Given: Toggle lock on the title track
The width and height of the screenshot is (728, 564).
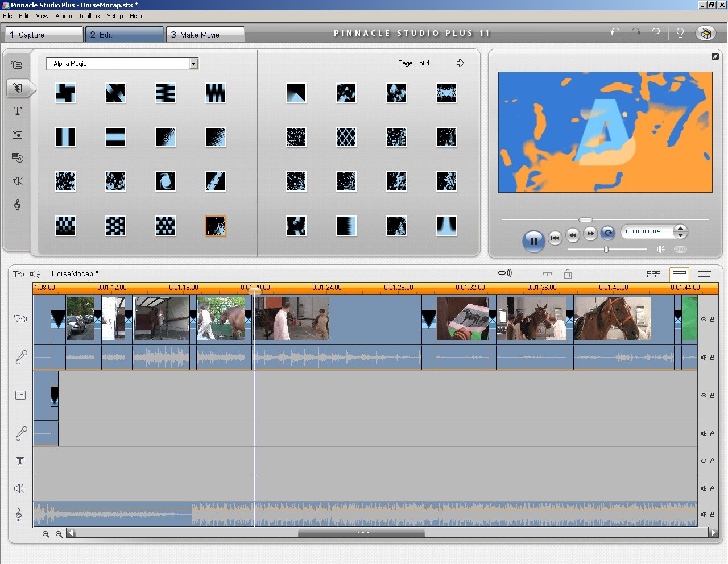Looking at the screenshot, I should pos(712,461).
